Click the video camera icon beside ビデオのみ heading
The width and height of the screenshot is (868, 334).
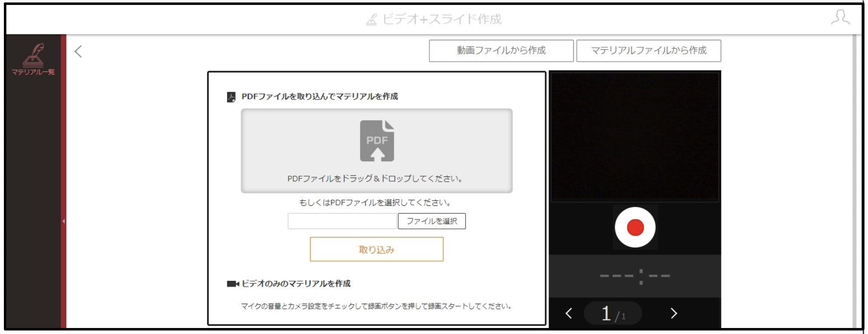coord(233,284)
